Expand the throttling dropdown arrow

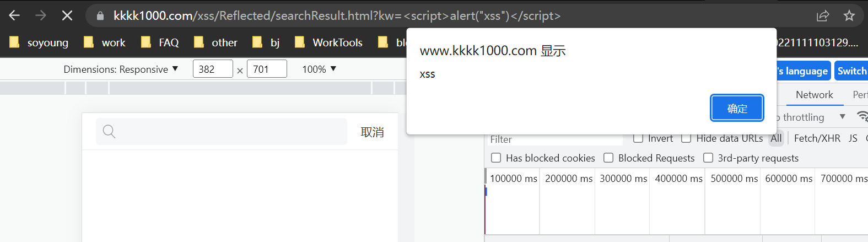click(x=842, y=116)
